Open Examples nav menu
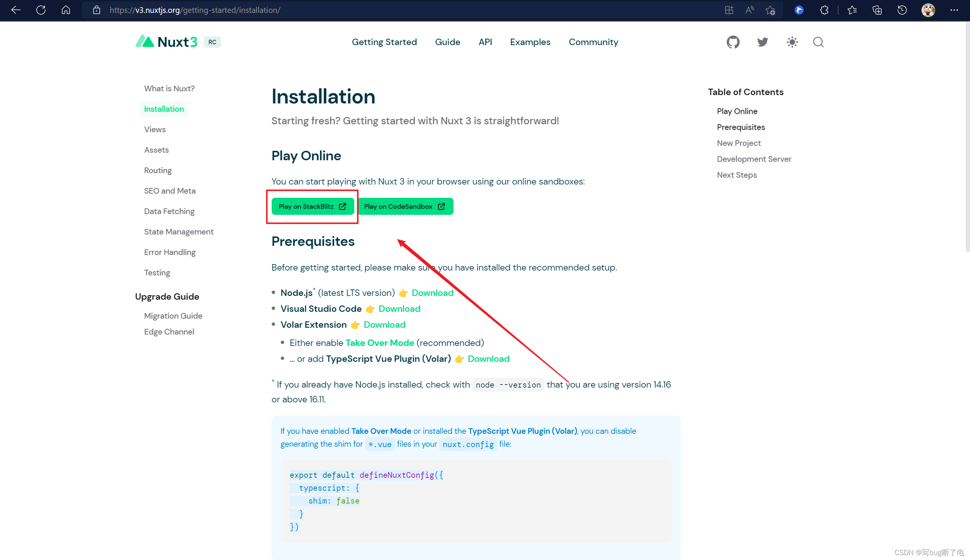 [x=530, y=42]
